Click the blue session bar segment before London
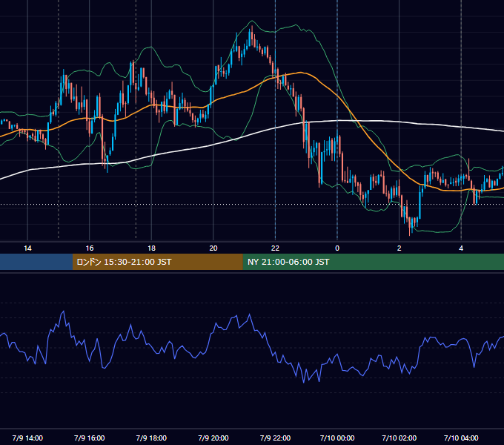 (x=36, y=262)
